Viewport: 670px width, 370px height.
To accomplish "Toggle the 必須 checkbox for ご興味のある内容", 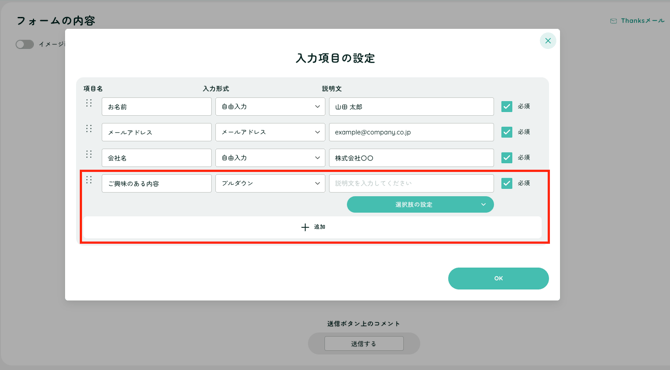I will click(507, 183).
